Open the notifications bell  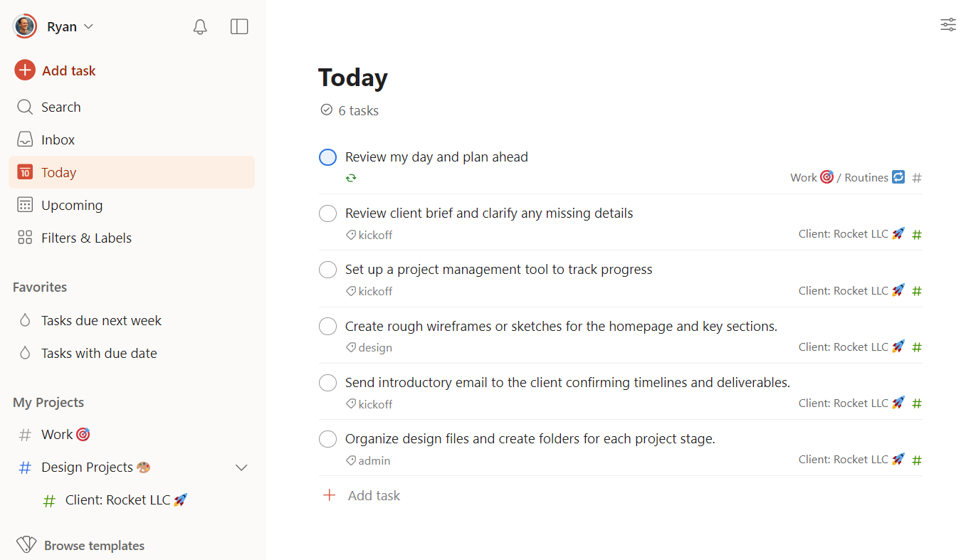click(x=200, y=27)
